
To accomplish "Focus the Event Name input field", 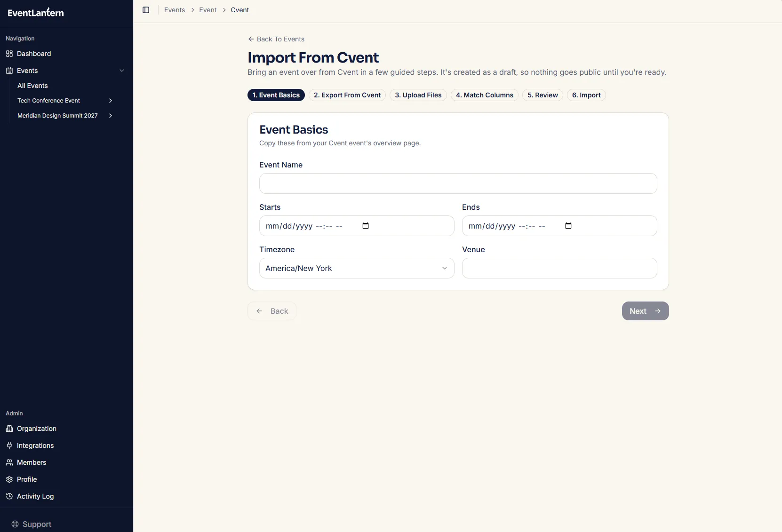I will coord(458,183).
